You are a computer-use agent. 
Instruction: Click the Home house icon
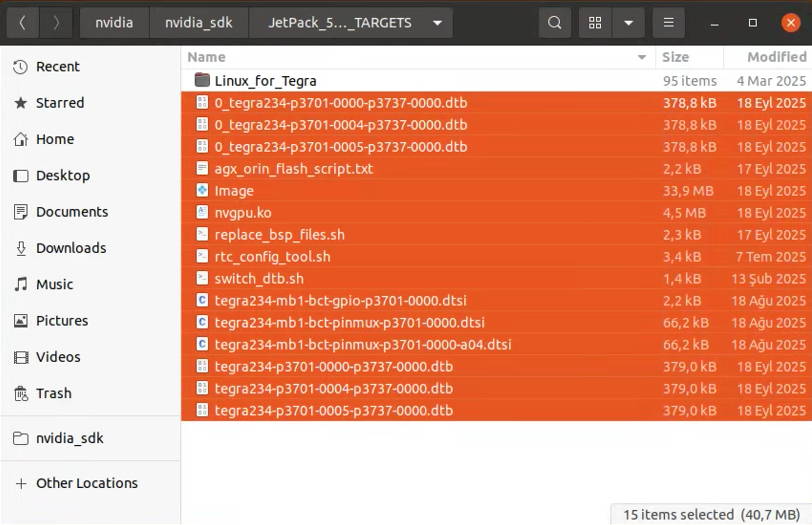coord(21,139)
